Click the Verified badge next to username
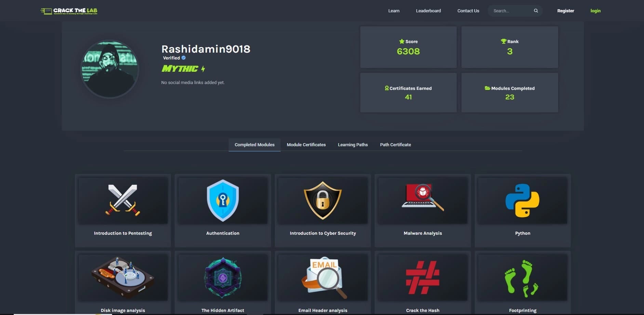The width and height of the screenshot is (644, 315). pos(184,58)
